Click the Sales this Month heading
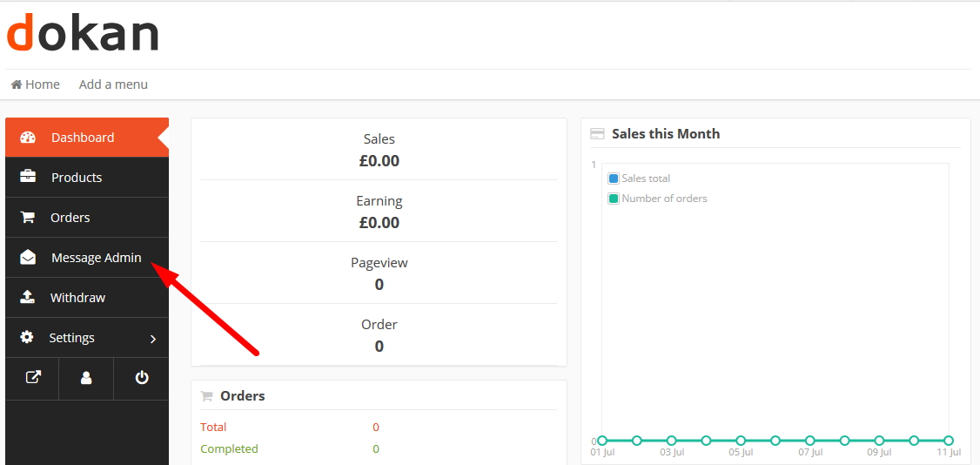The height and width of the screenshot is (465, 980). click(x=666, y=134)
